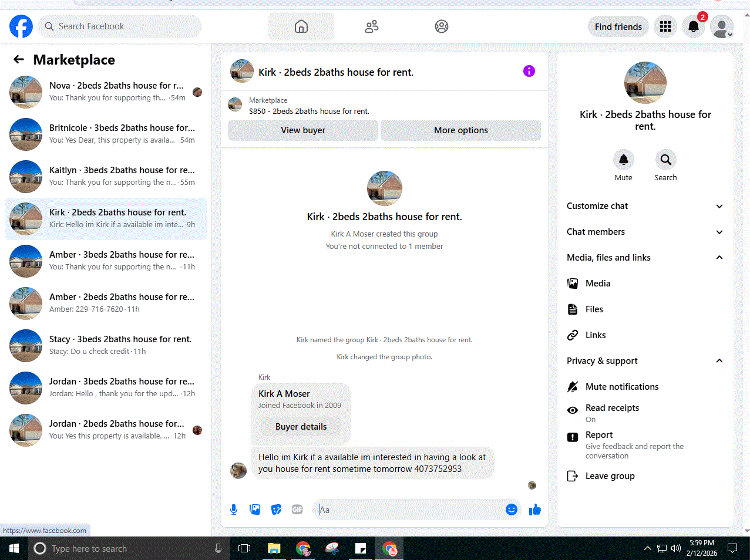Collapse Media, files and links section
The width and height of the screenshot is (750, 560).
pos(645,258)
